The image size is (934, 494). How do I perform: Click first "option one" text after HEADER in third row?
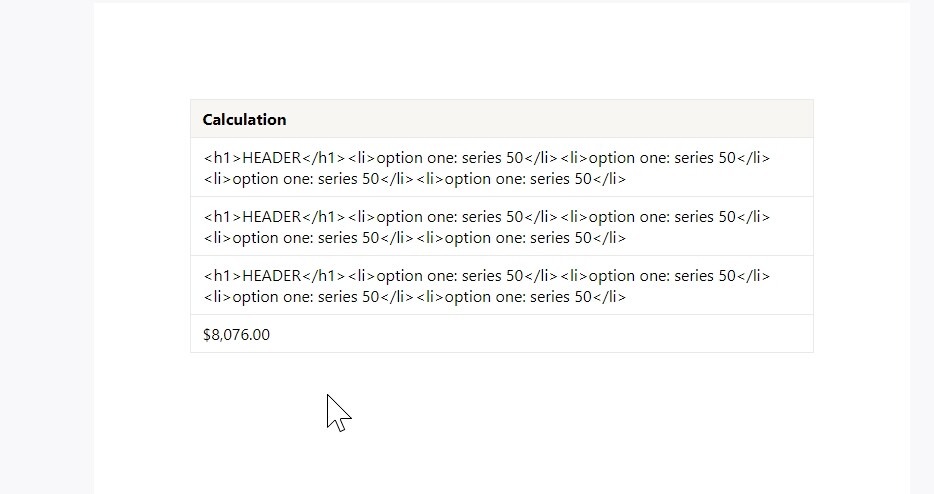click(x=415, y=276)
